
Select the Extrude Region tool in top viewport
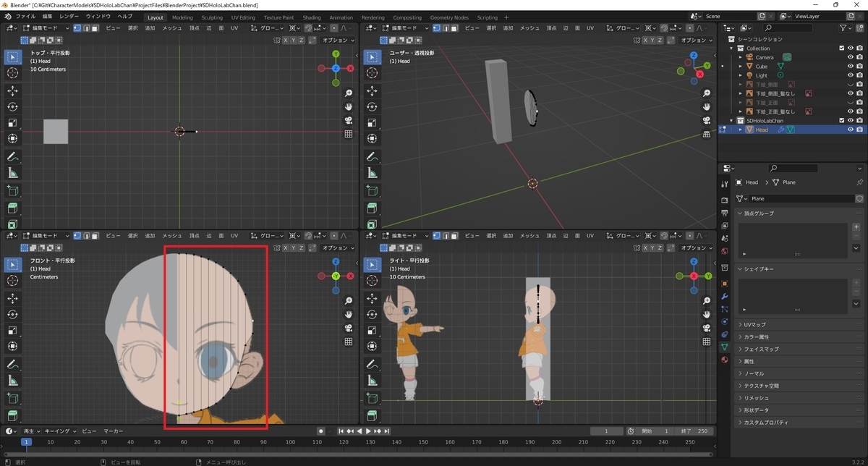pos(13,209)
